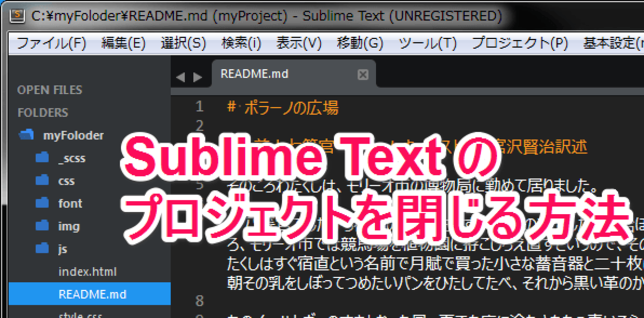Click the Sublime Text title bar icon

pyautogui.click(x=18, y=15)
